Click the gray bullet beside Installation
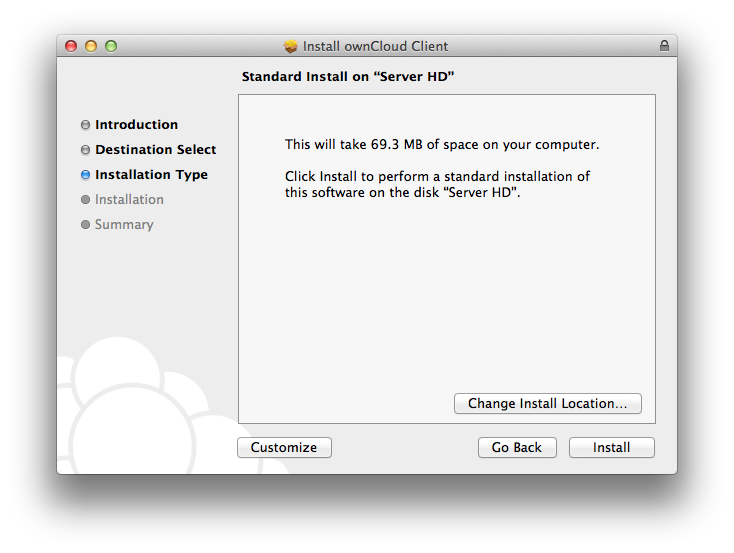Image resolution: width=734 pixels, height=553 pixels. click(85, 199)
